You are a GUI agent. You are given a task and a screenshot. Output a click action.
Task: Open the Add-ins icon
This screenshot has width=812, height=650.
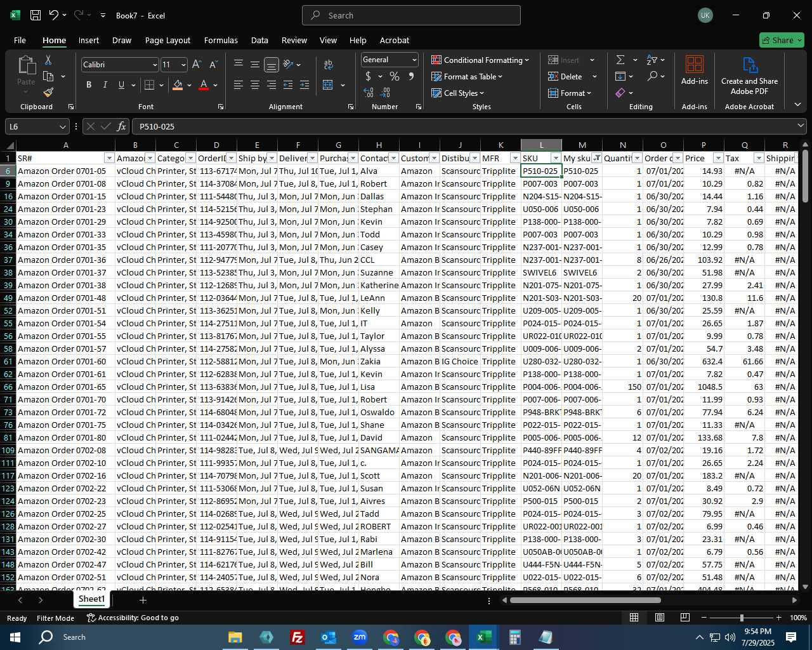coord(695,70)
